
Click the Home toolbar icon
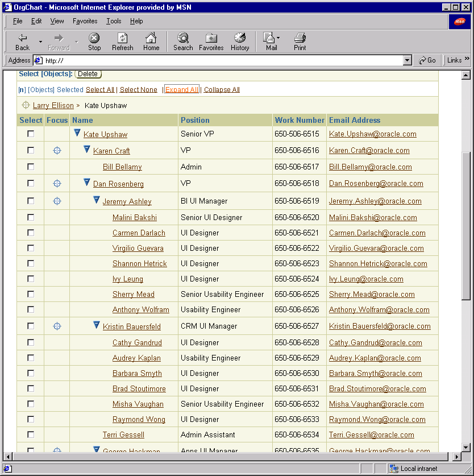click(151, 42)
